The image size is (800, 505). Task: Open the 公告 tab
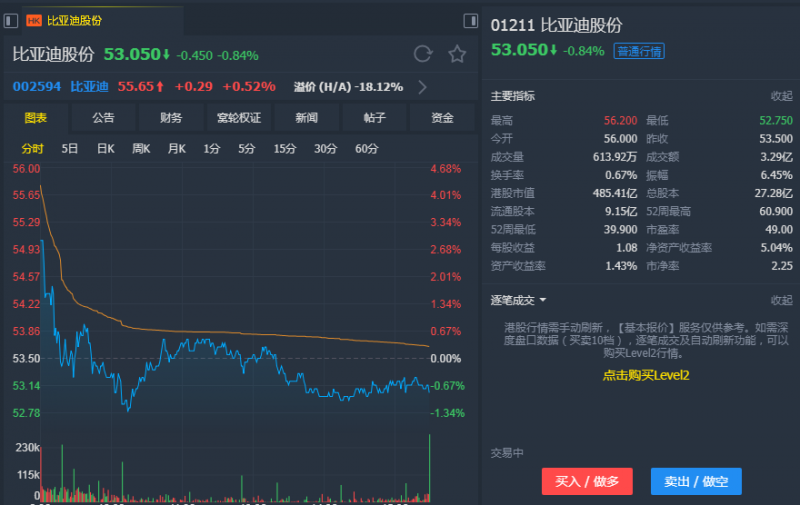(104, 118)
